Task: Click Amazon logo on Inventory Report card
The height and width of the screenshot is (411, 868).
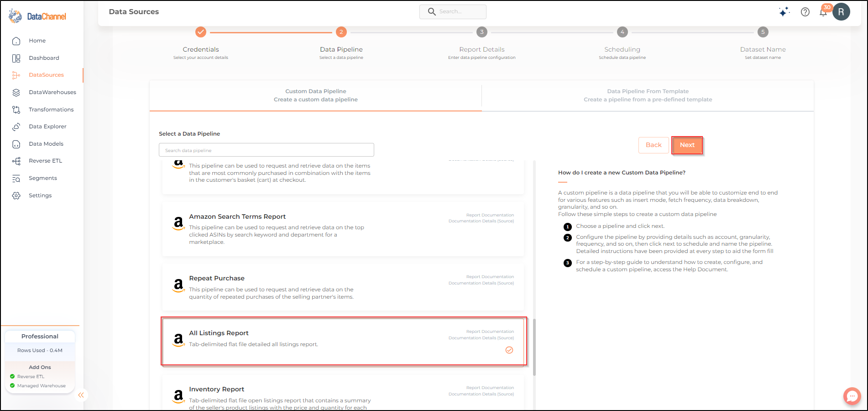Action: [x=178, y=396]
